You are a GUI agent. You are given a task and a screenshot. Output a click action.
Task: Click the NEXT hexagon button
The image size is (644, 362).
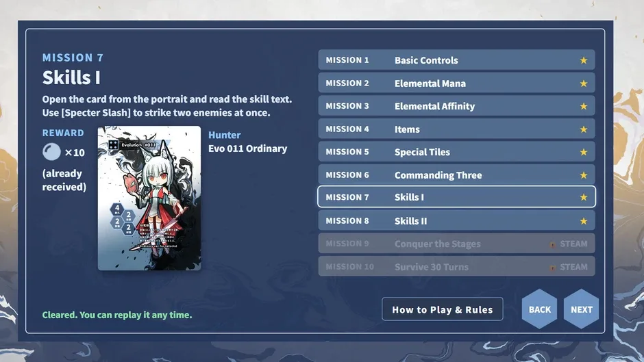pos(581,309)
